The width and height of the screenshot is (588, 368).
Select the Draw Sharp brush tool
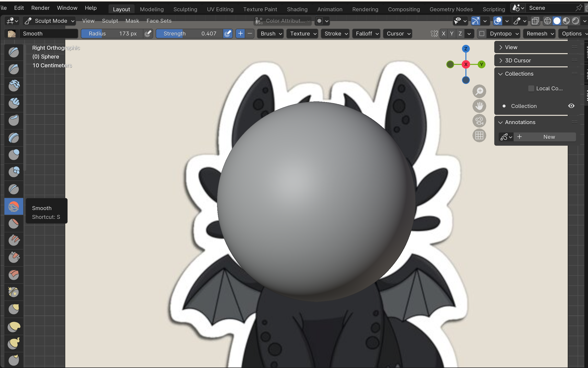[14, 69]
